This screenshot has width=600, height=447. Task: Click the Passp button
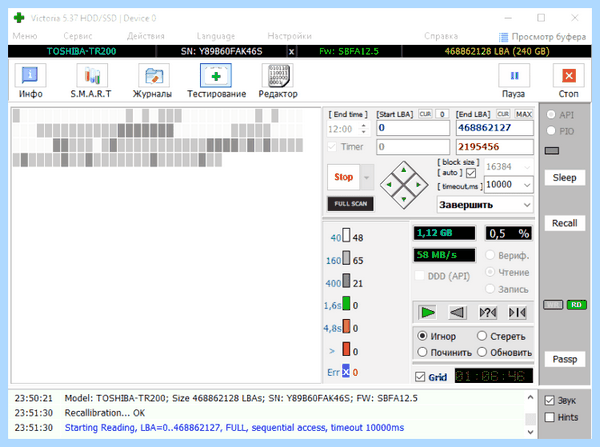(564, 359)
